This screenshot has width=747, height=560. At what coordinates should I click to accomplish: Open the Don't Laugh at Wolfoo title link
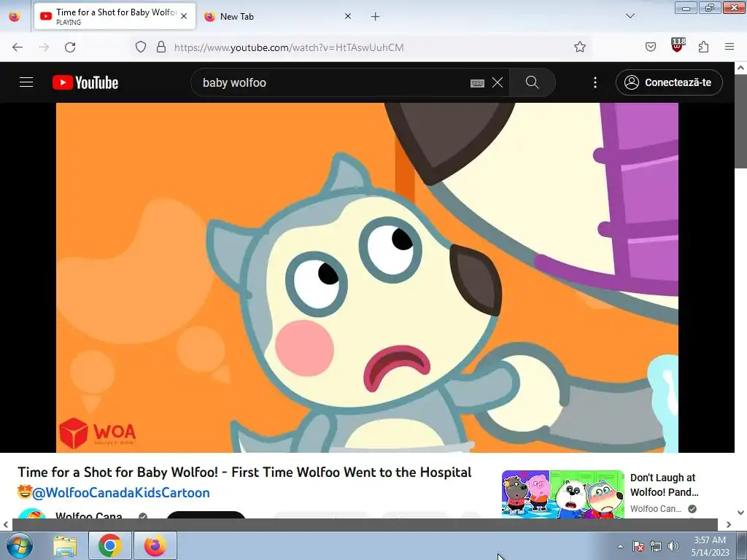(x=664, y=485)
